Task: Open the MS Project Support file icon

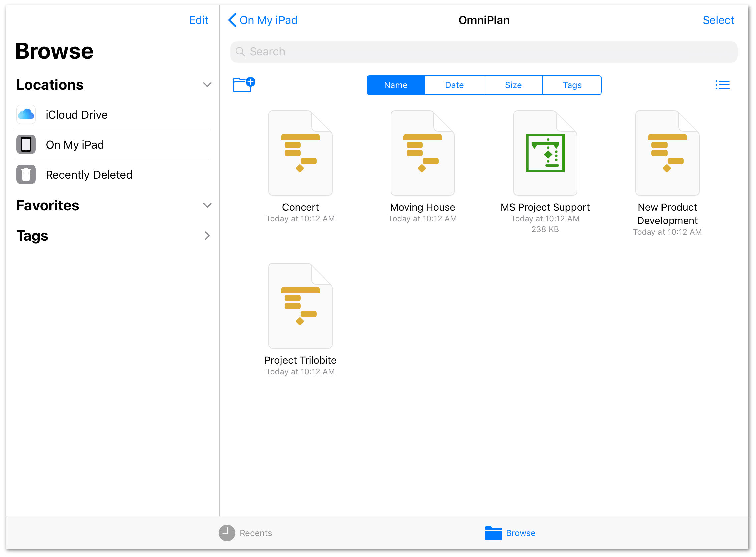Action: (x=545, y=153)
